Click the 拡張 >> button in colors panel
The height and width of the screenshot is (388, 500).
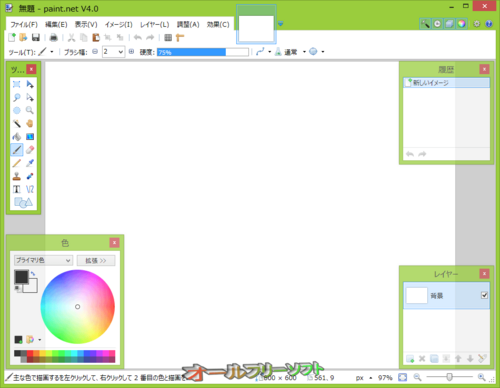pos(96,260)
